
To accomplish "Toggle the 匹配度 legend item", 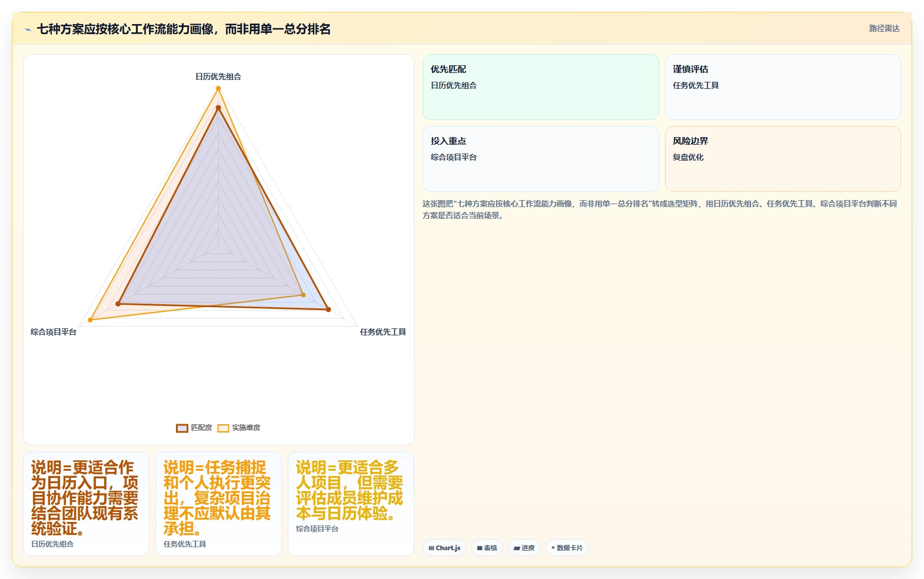I will [x=194, y=428].
